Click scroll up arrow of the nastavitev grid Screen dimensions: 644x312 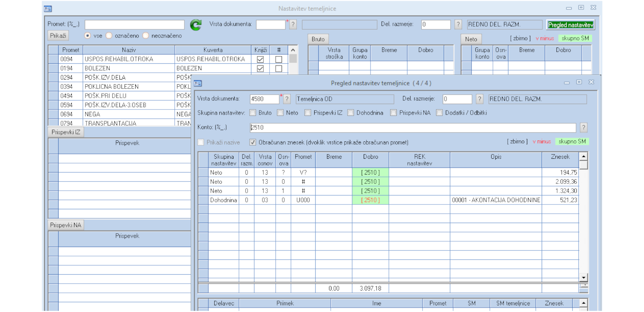(x=583, y=156)
